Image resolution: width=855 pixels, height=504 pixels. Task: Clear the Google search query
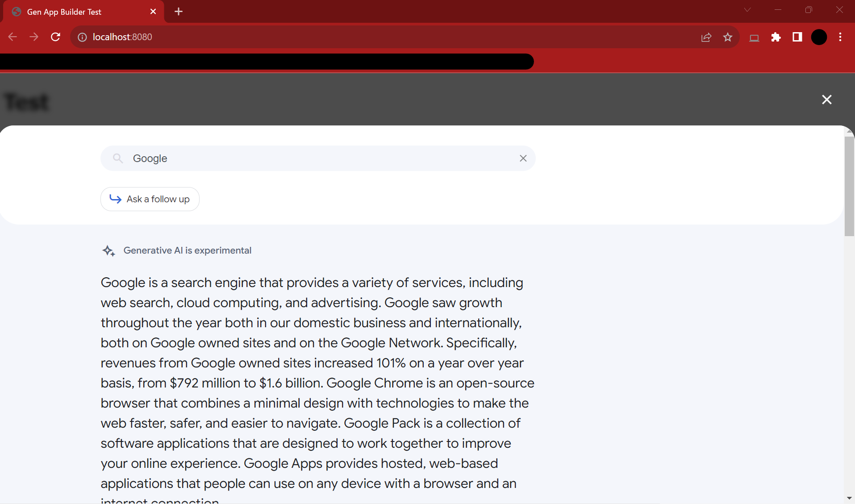coord(523,158)
